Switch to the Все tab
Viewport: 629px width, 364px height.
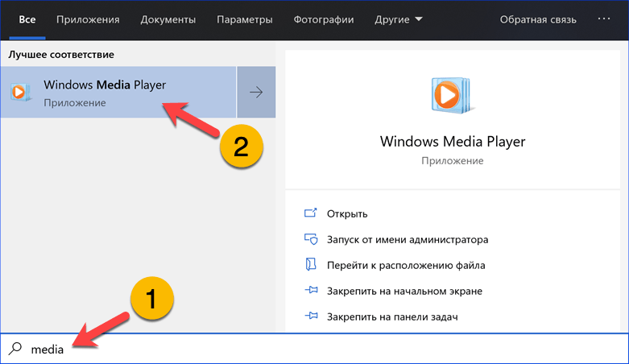(27, 19)
